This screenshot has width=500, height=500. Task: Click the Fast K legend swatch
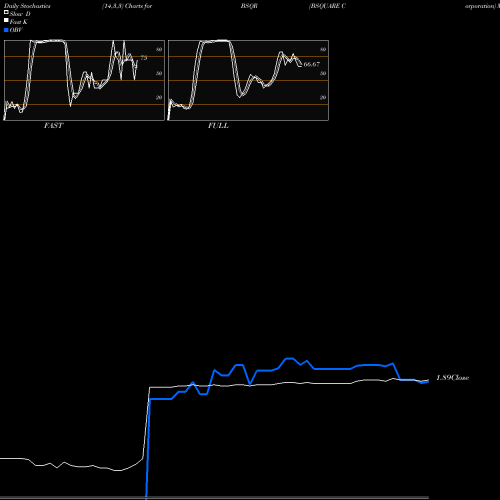click(6, 20)
